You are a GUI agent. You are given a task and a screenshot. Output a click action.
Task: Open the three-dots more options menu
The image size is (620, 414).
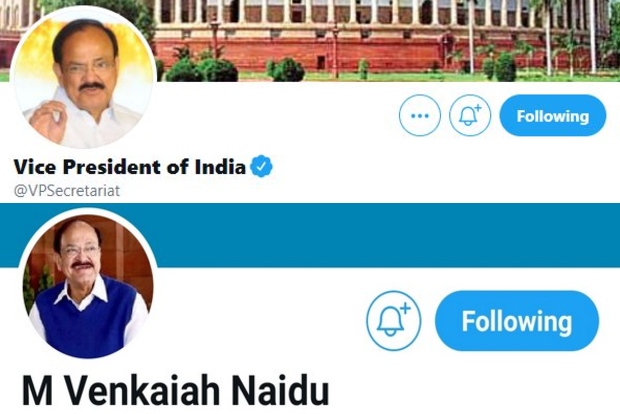(420, 115)
